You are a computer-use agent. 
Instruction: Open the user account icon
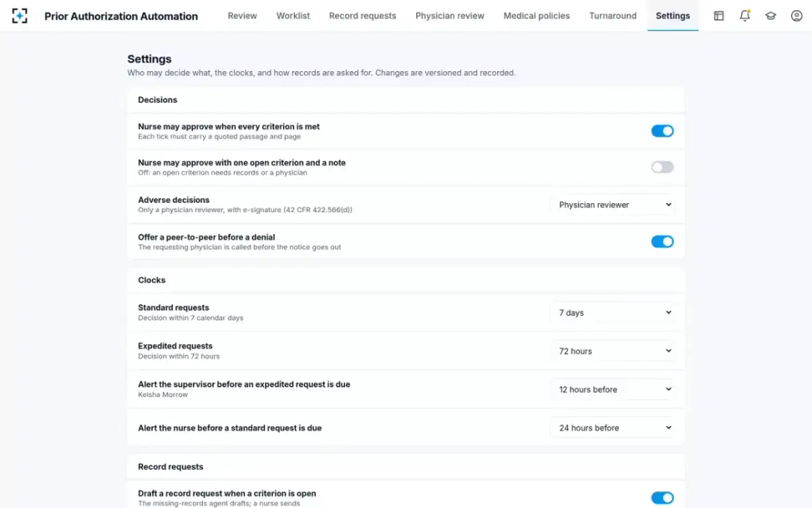(x=796, y=16)
